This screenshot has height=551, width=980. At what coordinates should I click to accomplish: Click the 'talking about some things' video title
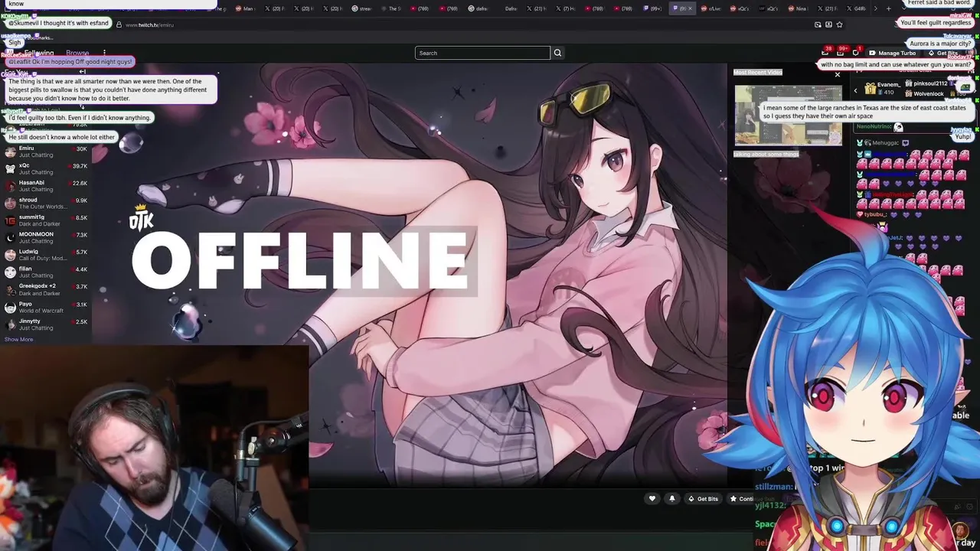coord(766,155)
